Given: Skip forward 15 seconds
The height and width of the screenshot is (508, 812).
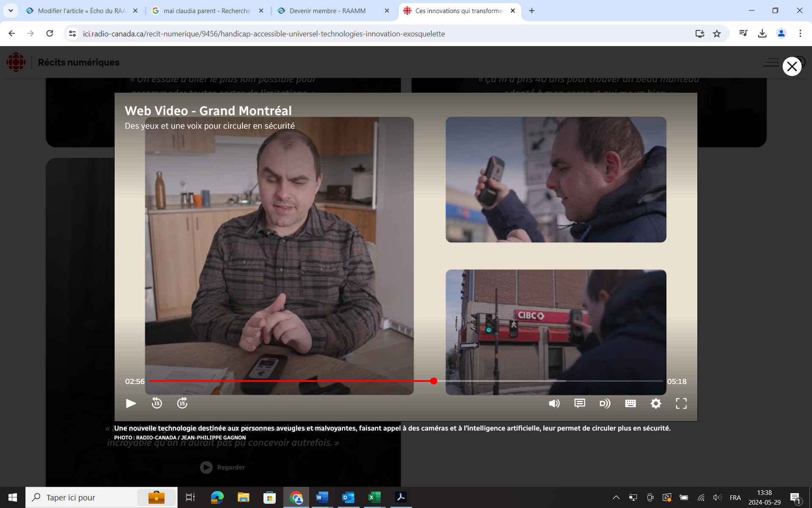Looking at the screenshot, I should (182, 403).
